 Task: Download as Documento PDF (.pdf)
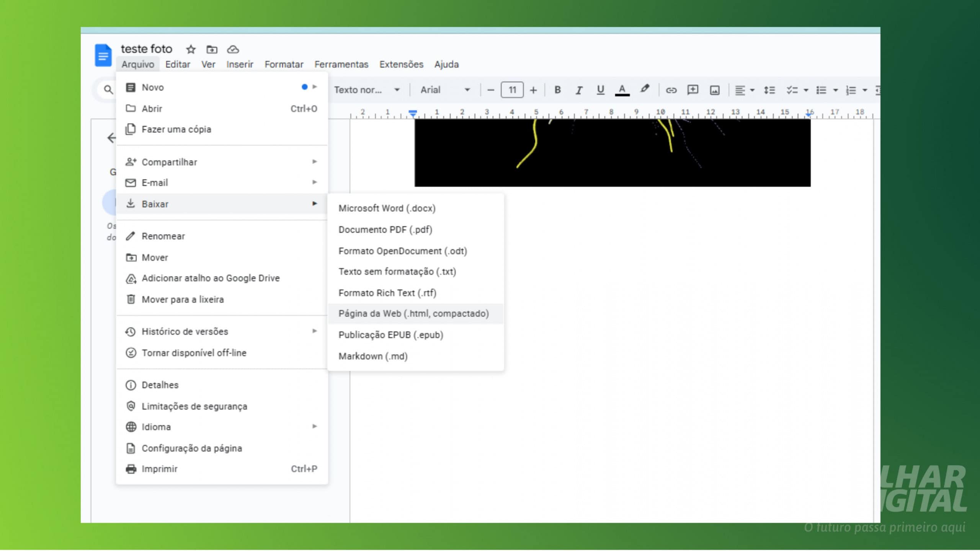385,230
